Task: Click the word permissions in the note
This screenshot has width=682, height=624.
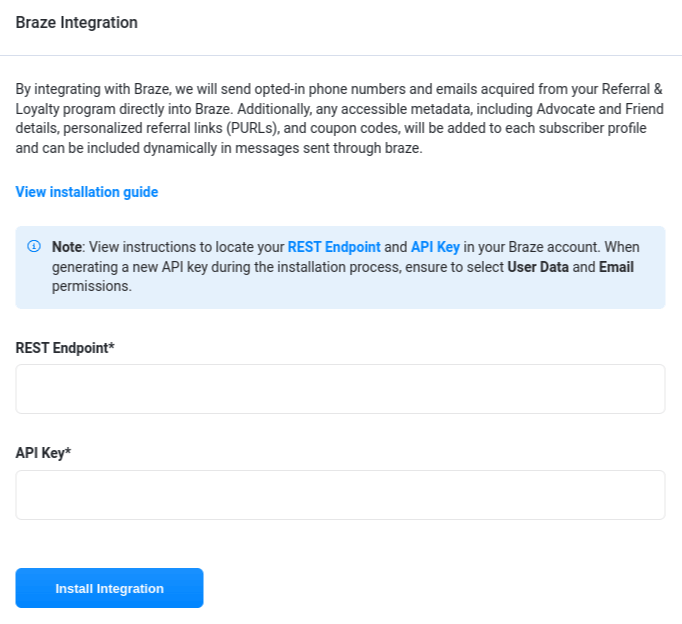Action: click(92, 286)
